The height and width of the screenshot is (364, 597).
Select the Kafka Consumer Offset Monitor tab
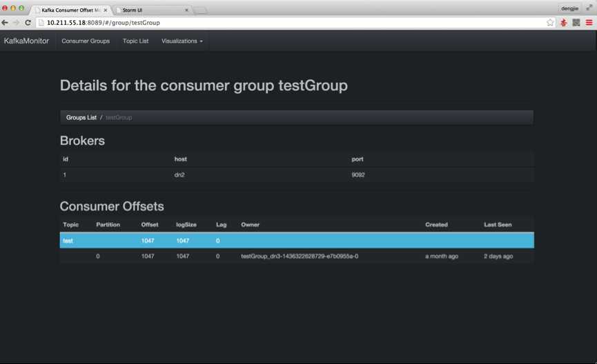70,10
